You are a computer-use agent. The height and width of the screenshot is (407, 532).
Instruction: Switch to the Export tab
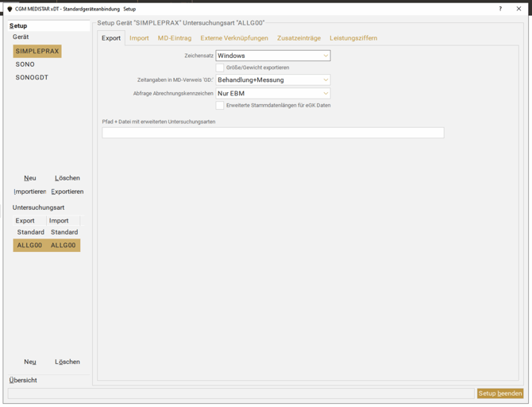[x=111, y=38]
